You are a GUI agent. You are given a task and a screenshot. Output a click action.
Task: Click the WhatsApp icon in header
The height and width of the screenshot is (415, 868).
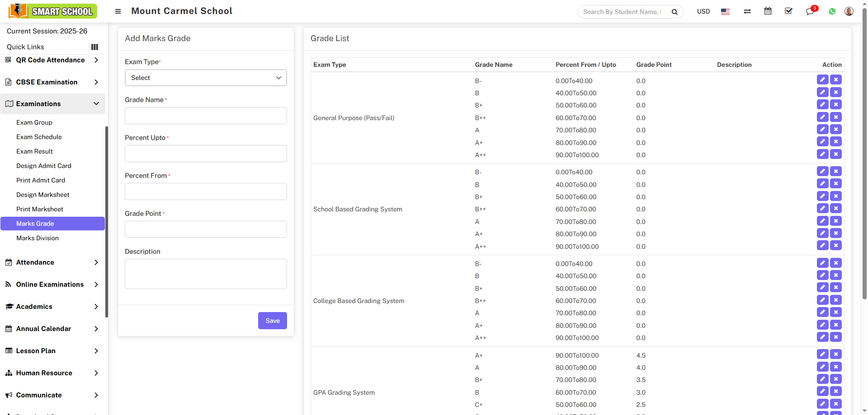coord(832,12)
